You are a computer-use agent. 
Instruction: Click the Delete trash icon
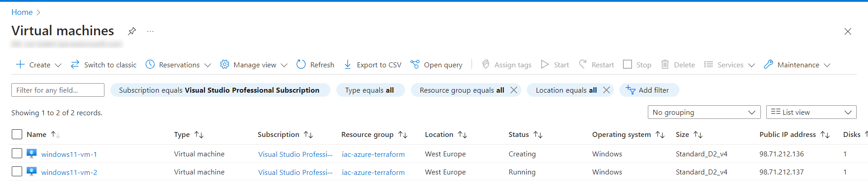click(x=665, y=64)
